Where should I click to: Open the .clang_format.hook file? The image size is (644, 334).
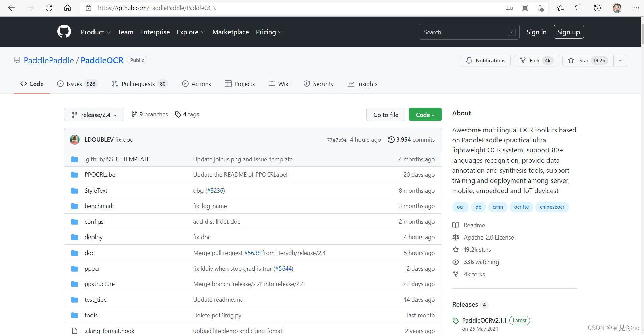pyautogui.click(x=109, y=331)
